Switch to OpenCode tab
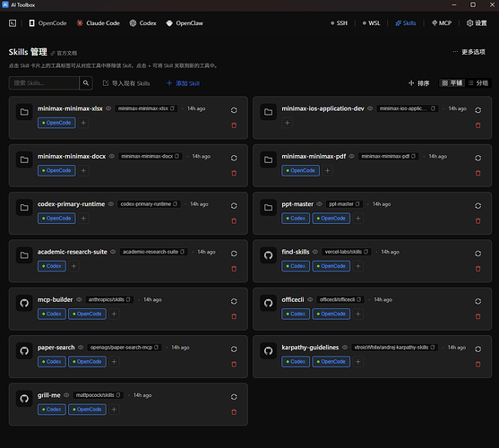Image resolution: width=499 pixels, height=448 pixels. pyautogui.click(x=47, y=23)
